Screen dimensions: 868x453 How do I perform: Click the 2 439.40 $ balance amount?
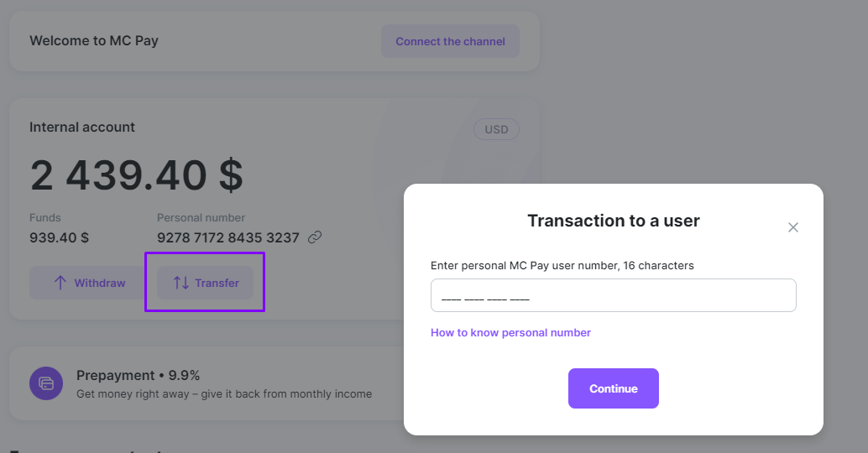tap(136, 175)
